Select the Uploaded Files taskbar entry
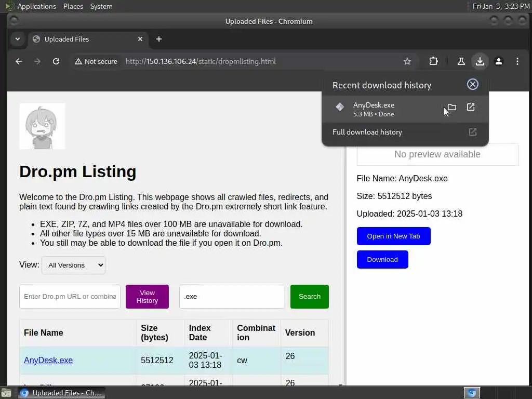Image resolution: width=532 pixels, height=399 pixels. pyautogui.click(x=61, y=393)
